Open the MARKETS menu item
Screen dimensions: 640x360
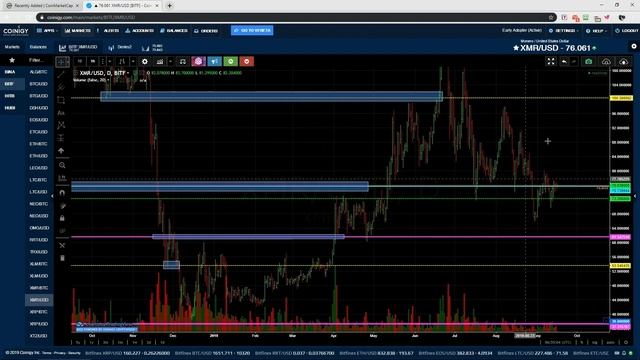pos(78,31)
